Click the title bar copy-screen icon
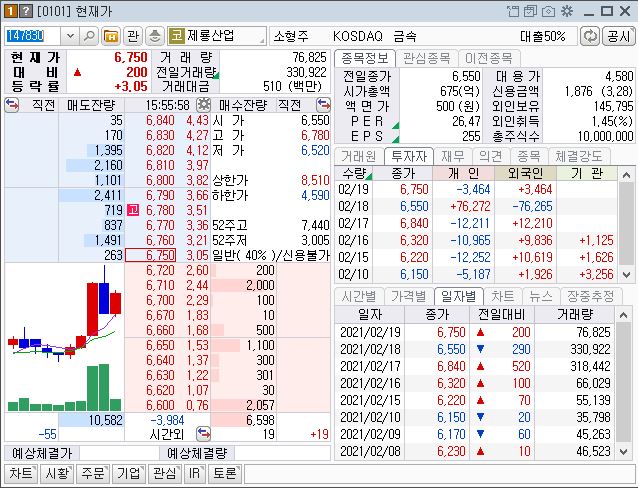The width and height of the screenshot is (638, 488). click(530, 11)
